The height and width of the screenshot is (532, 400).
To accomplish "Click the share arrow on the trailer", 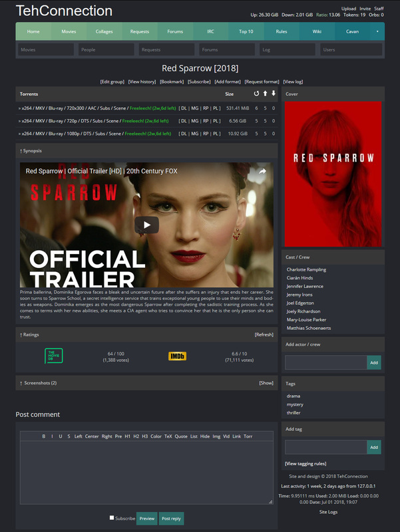I will point(262,172).
